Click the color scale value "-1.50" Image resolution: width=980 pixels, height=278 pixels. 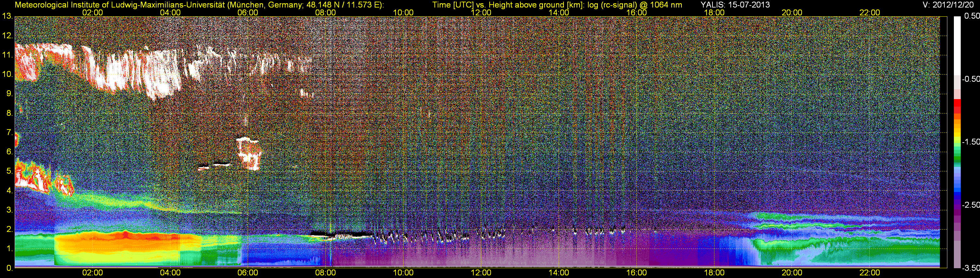970,142
